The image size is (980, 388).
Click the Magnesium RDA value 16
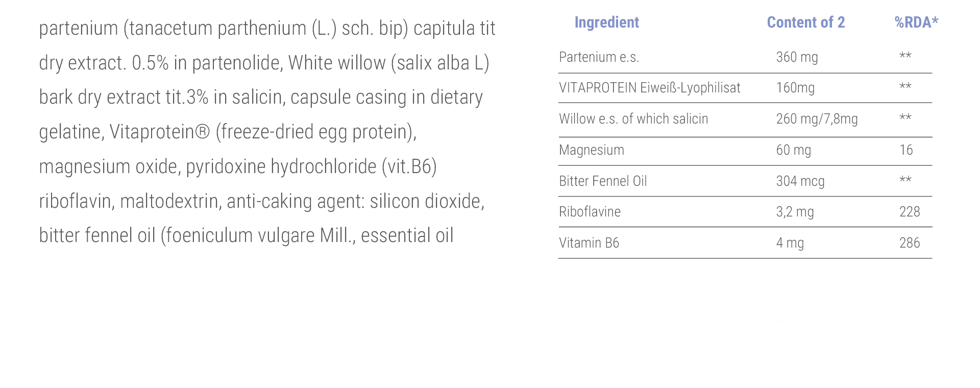906,150
